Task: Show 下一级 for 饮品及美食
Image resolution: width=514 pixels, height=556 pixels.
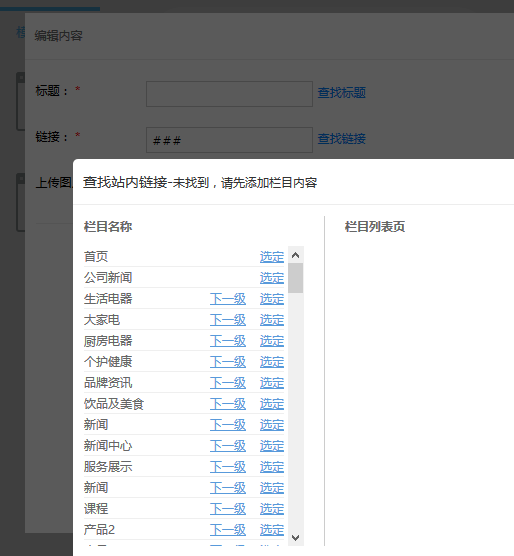Action: coord(228,404)
